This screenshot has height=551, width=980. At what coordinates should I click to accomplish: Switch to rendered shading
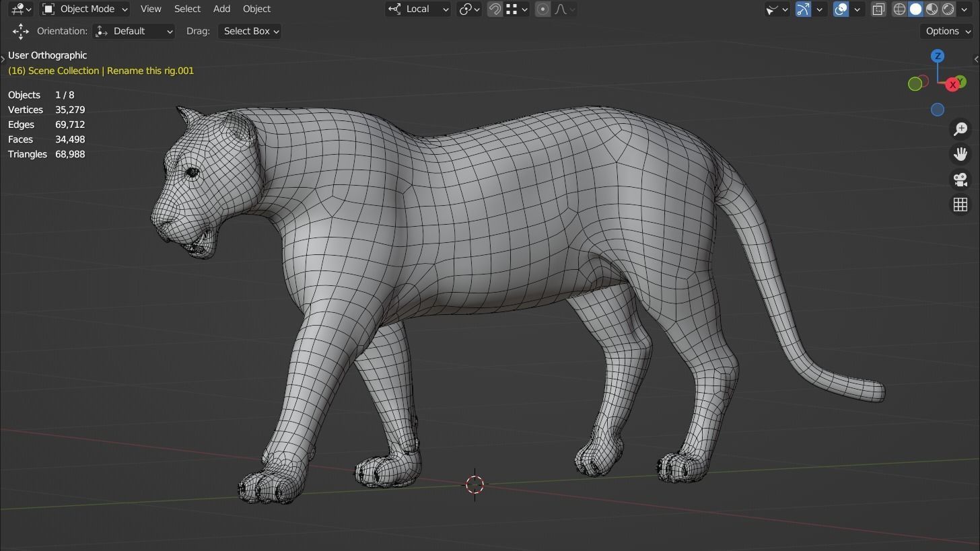point(948,9)
